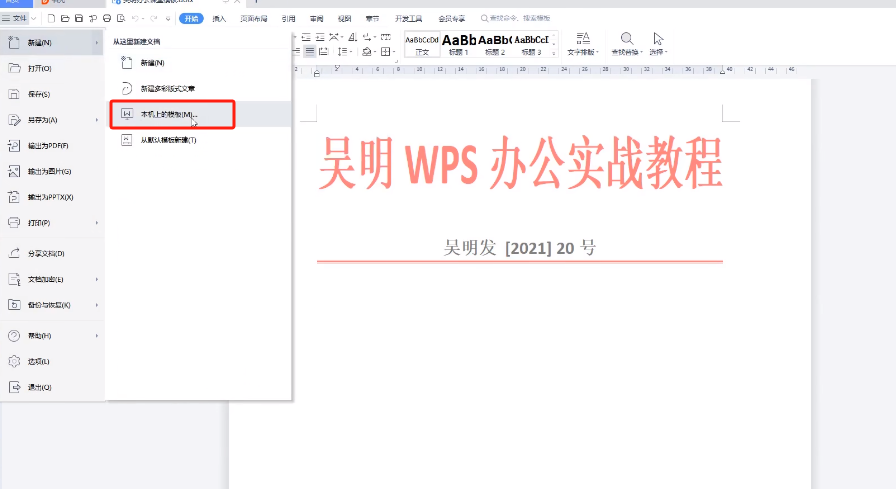Choose 输出为PDF(F) in the file menu
Image resolution: width=896 pixels, height=489 pixels.
coord(51,146)
